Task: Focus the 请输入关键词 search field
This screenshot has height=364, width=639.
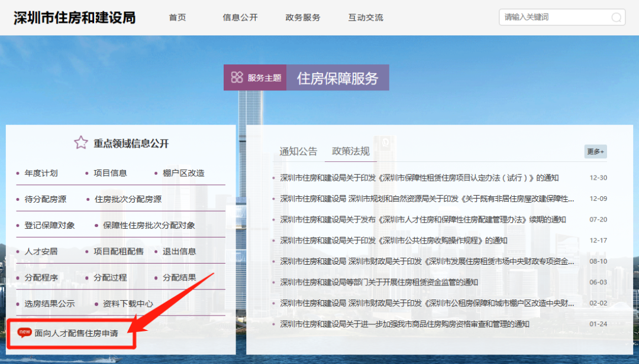Action: click(x=562, y=17)
